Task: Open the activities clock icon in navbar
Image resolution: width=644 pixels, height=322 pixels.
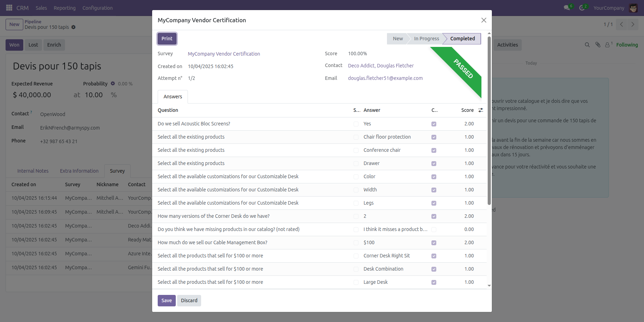Action: 582,8
